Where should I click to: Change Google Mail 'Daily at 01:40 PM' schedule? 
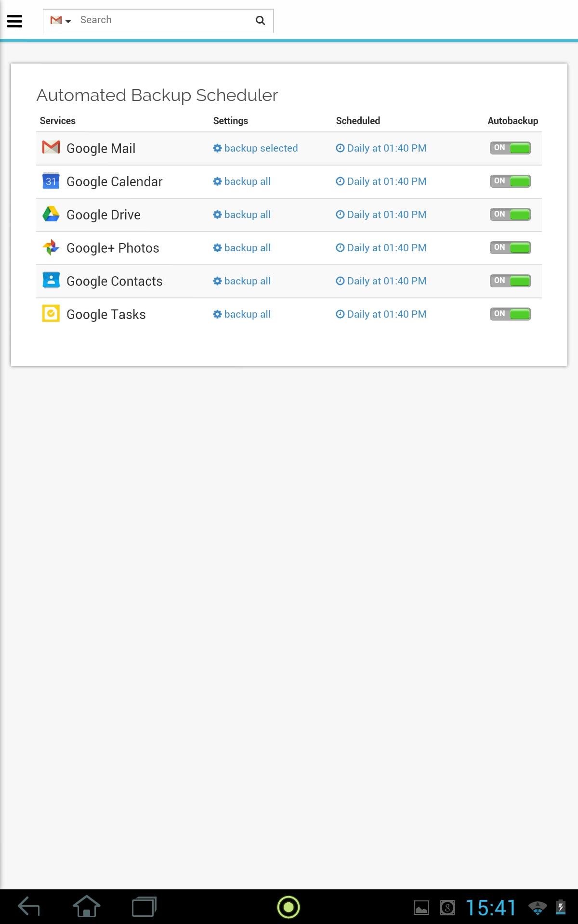[381, 148]
